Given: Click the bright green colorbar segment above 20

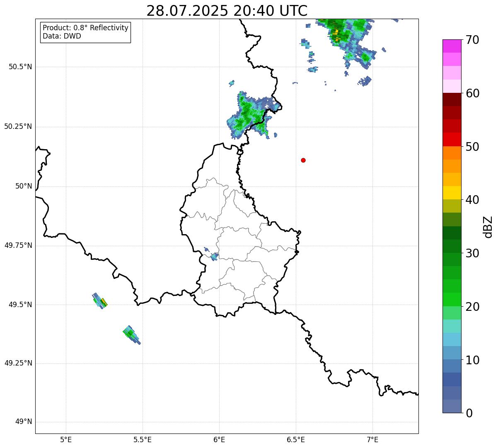Looking at the screenshot, I should coord(452,299).
